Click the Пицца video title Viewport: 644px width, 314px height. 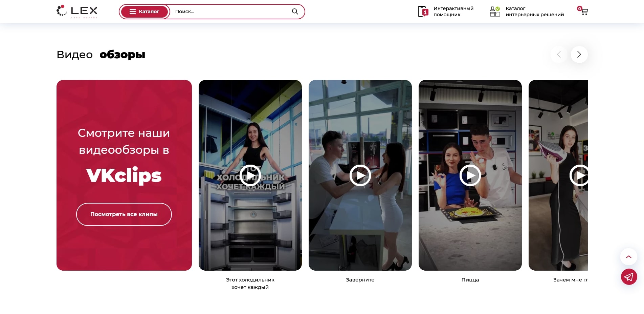(470, 280)
